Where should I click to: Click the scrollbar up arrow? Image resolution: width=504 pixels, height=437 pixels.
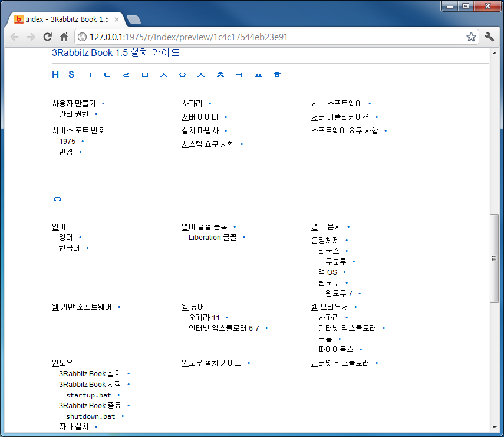(495, 53)
